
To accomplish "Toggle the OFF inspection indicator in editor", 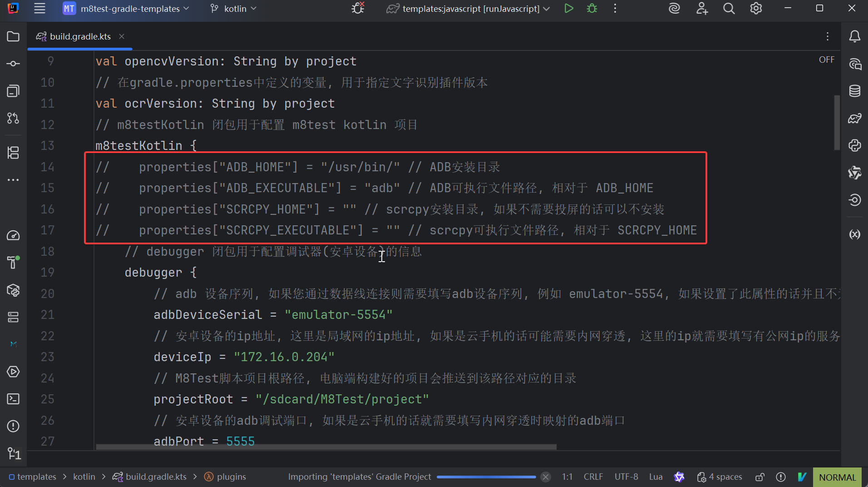I will coord(826,60).
